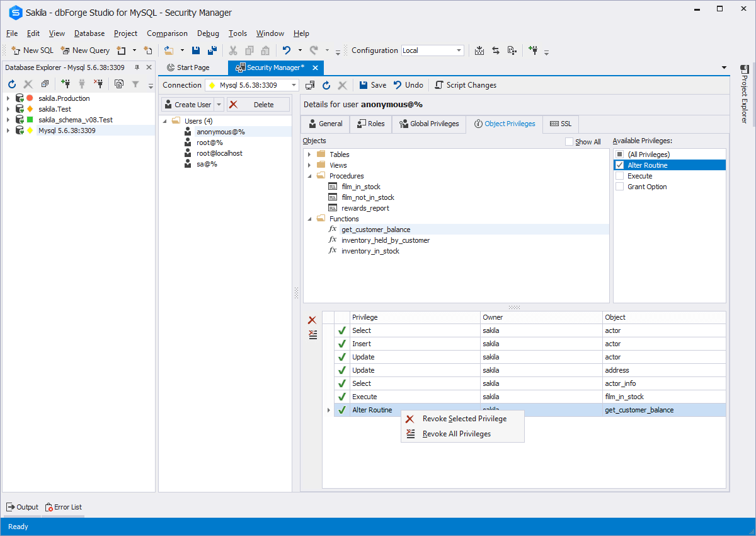Click the Save All double-disk icon
Image resolution: width=756 pixels, height=536 pixels.
pos(212,50)
